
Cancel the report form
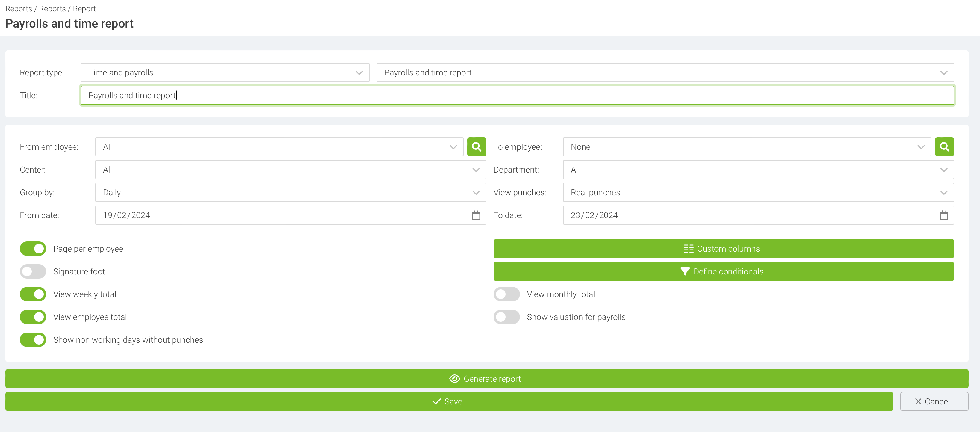934,402
